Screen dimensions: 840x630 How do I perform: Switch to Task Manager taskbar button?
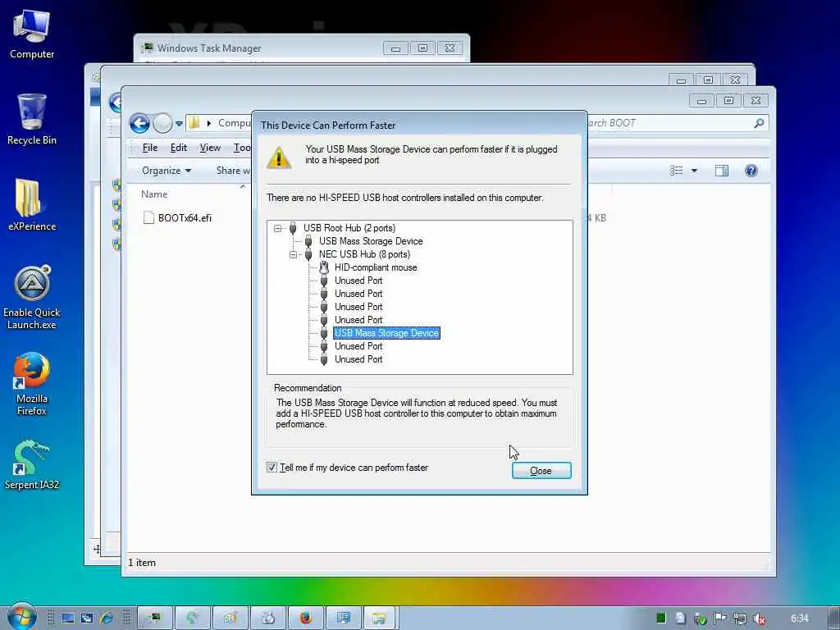click(x=155, y=619)
